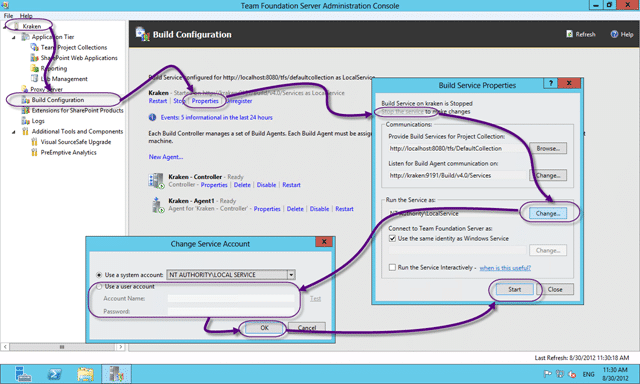Select Team Project Collections tree item
The height and width of the screenshot is (384, 640).
click(74, 47)
